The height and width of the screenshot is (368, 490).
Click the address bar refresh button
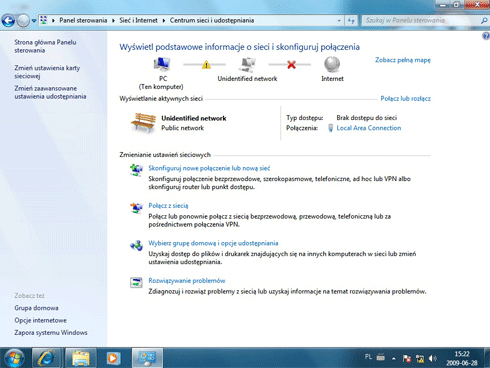tap(351, 21)
